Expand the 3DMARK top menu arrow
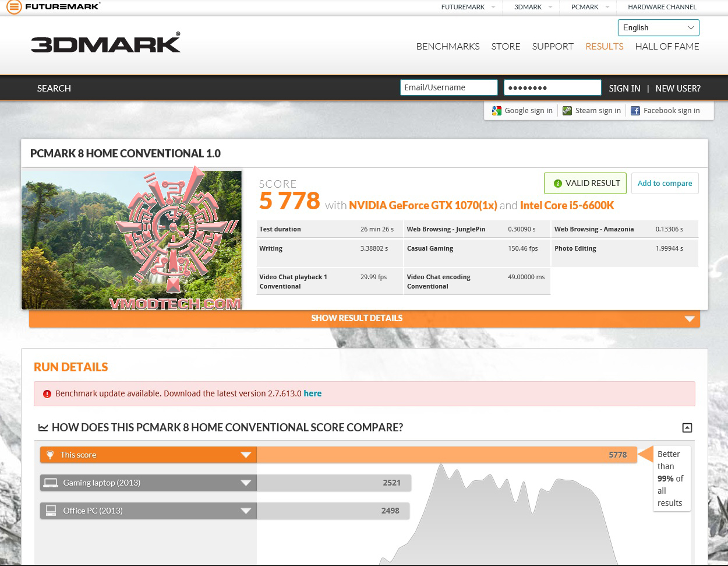 pyautogui.click(x=550, y=7)
